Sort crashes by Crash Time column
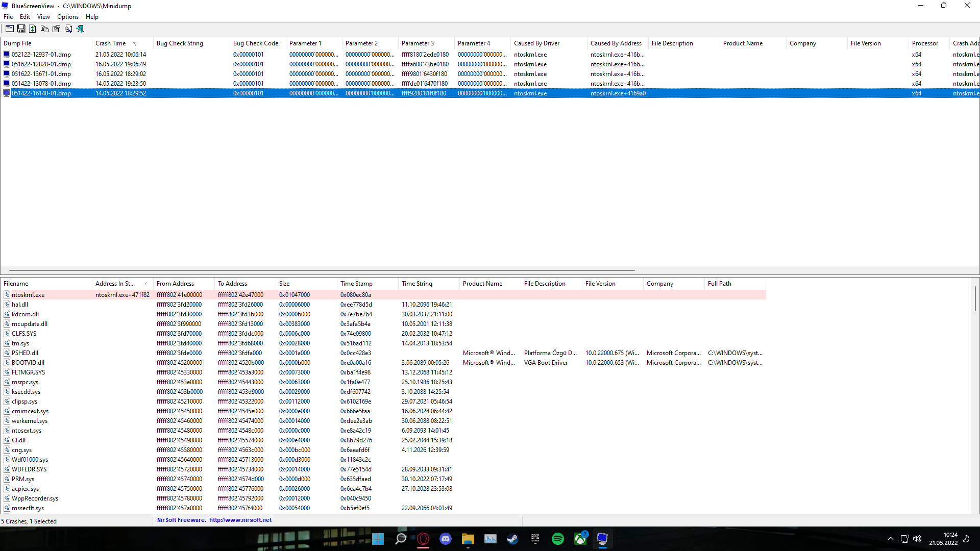Viewport: 980px width, 551px height. point(111,43)
